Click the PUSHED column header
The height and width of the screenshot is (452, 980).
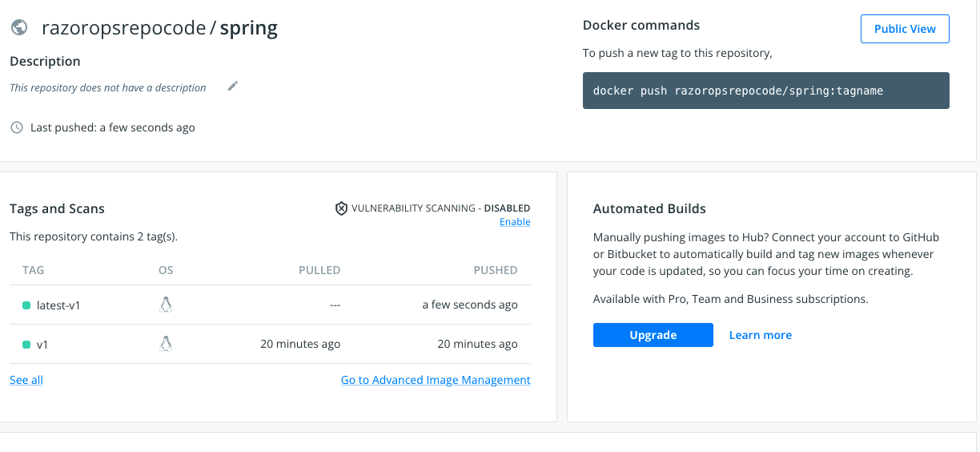(x=496, y=270)
